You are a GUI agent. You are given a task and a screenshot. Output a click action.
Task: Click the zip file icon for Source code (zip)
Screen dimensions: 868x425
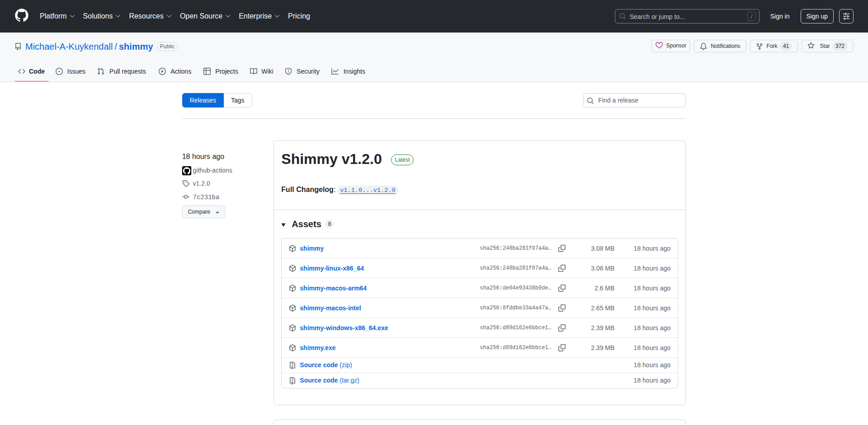coord(292,365)
